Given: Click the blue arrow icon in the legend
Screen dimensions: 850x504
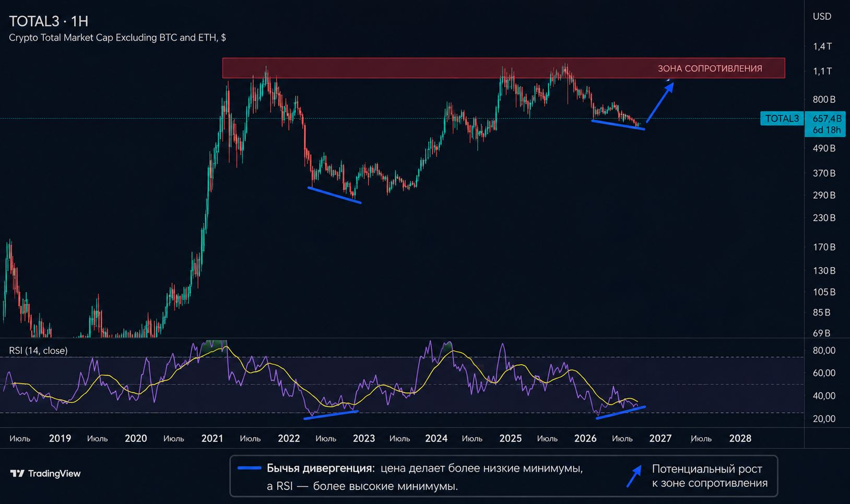Looking at the screenshot, I should point(634,476).
